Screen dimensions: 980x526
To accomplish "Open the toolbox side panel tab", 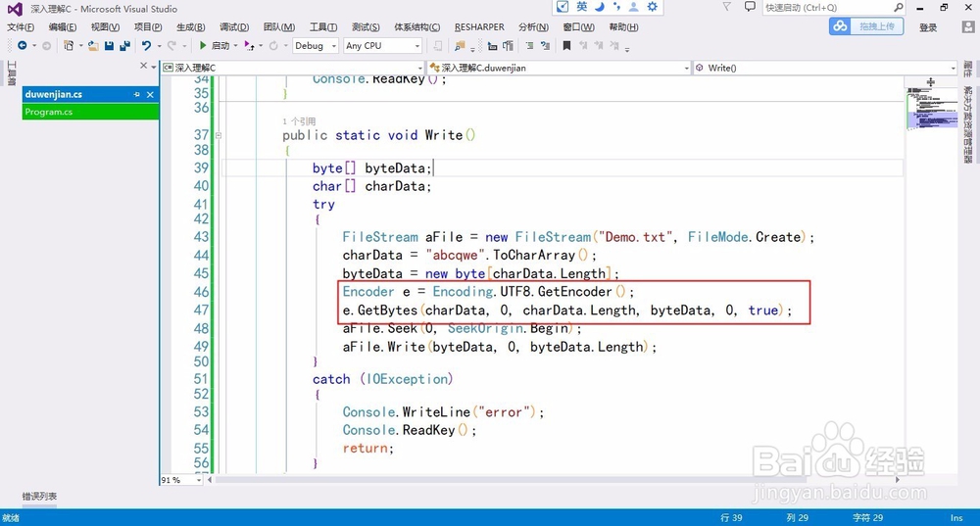I will tap(11, 73).
